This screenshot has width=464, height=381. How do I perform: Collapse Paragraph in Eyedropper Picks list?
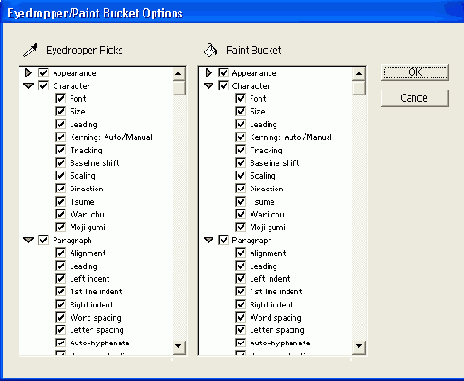coord(29,240)
